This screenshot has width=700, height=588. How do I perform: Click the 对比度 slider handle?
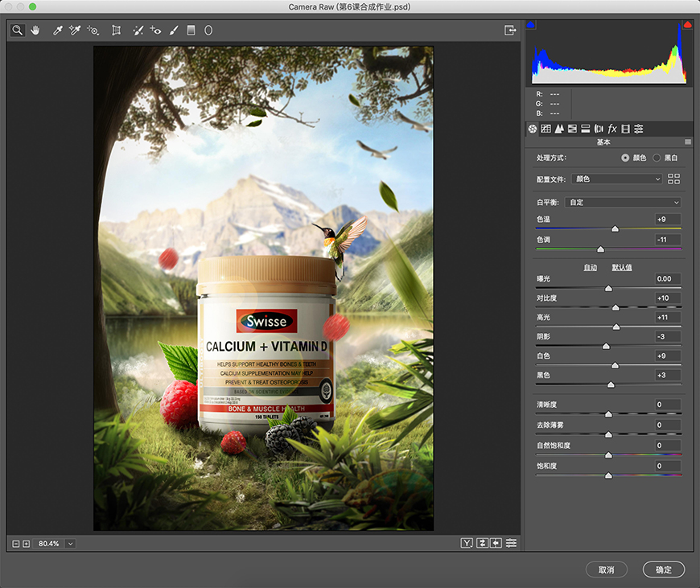click(616, 307)
